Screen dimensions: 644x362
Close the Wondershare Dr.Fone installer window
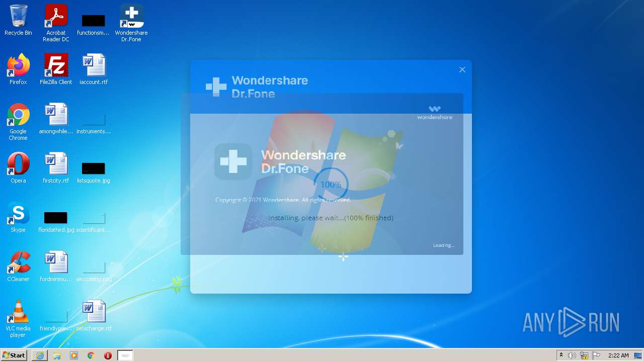click(x=462, y=70)
